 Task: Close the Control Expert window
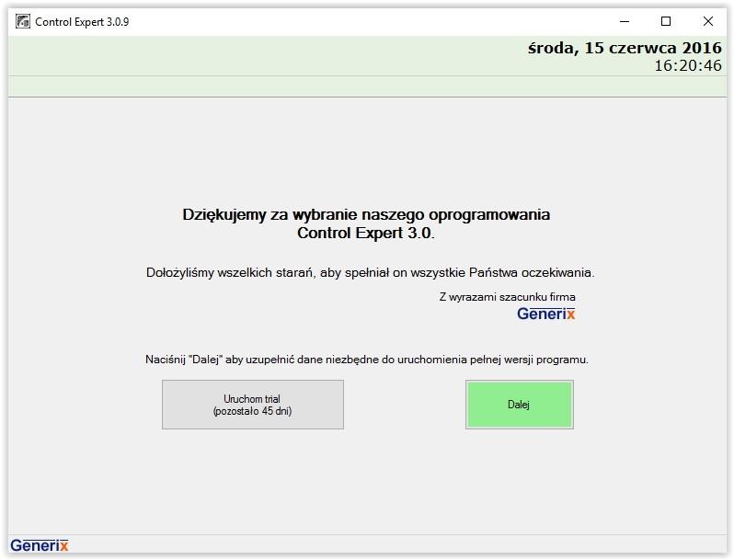708,21
